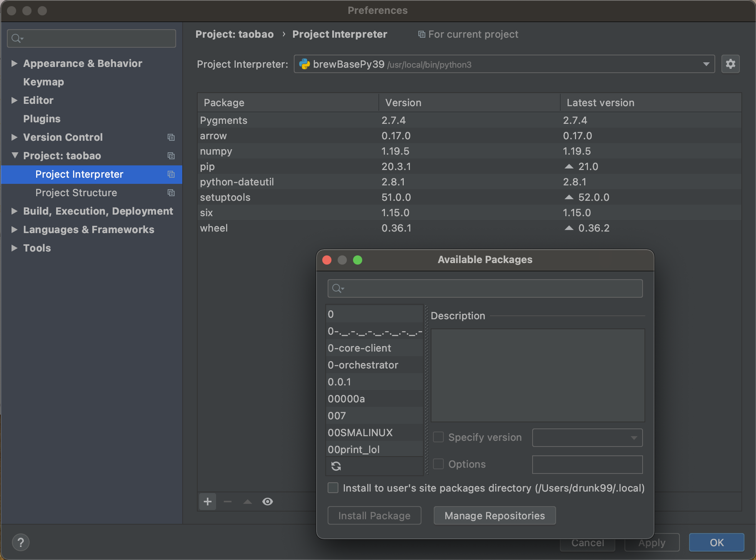Click the minus icon to uninstall package

point(228,502)
